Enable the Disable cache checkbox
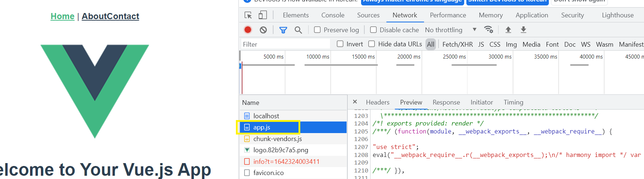 point(373,30)
